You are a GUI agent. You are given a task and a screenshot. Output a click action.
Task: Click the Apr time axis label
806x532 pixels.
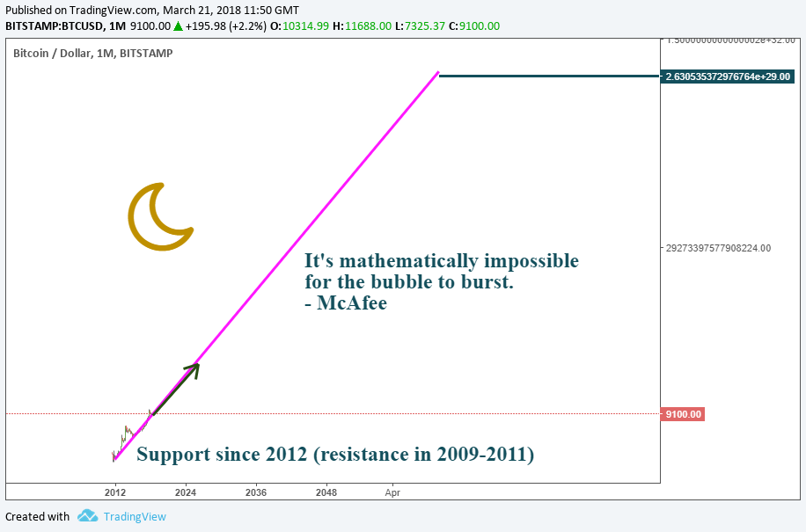click(392, 492)
